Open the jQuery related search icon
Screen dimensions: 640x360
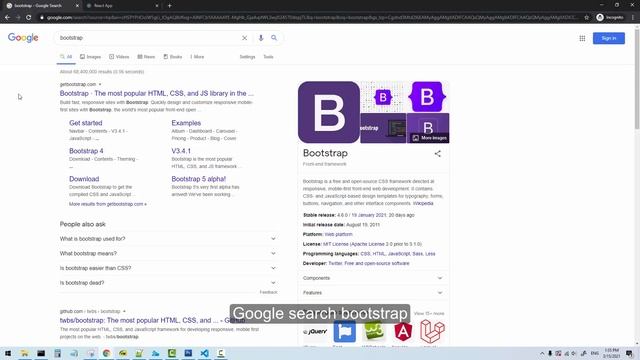click(x=315, y=331)
